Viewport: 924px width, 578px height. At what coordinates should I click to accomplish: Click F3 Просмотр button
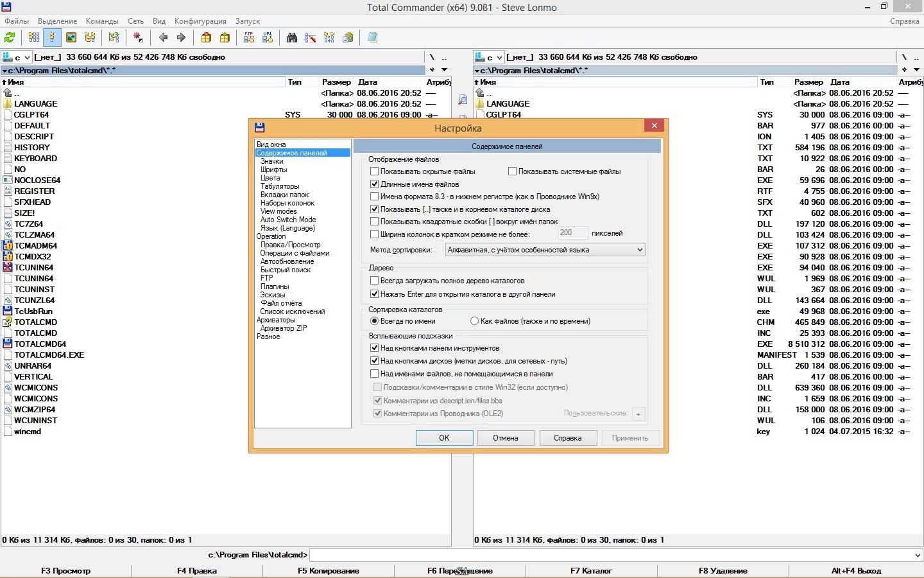[66, 571]
